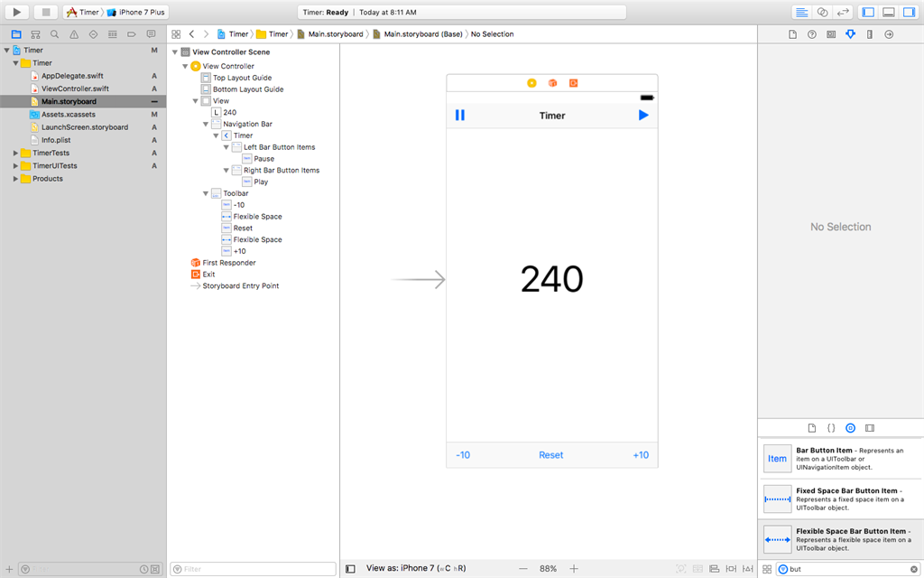The image size is (924, 578).
Task: Click the play button on canvas
Action: [643, 115]
